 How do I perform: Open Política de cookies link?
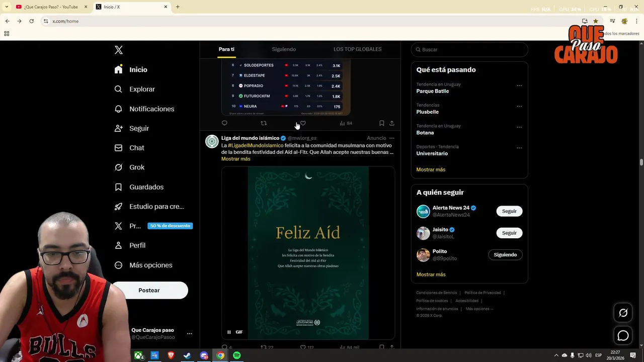click(432, 301)
